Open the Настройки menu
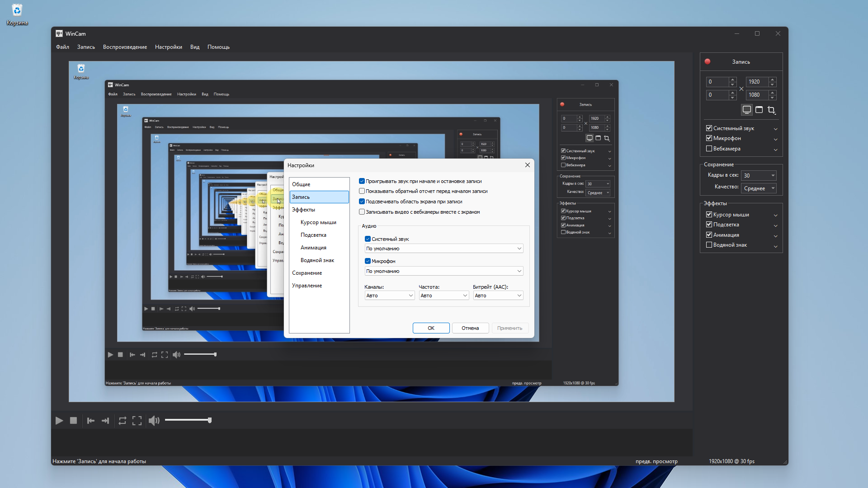The image size is (868, 488). pyautogui.click(x=169, y=47)
